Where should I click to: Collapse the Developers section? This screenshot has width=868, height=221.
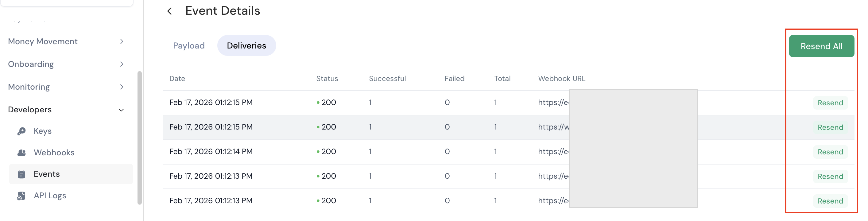click(121, 110)
